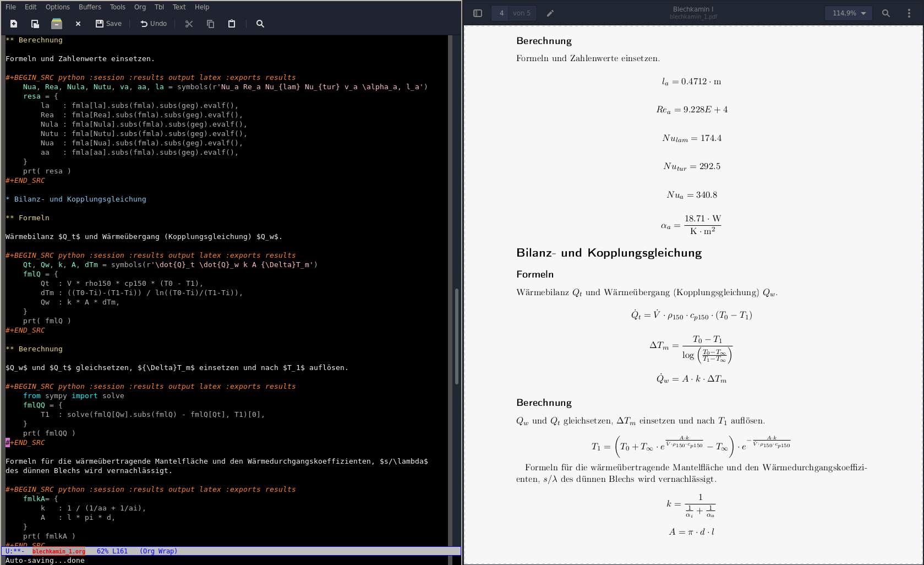The height and width of the screenshot is (565, 924).
Task: Open the Text menu
Action: tap(179, 7)
